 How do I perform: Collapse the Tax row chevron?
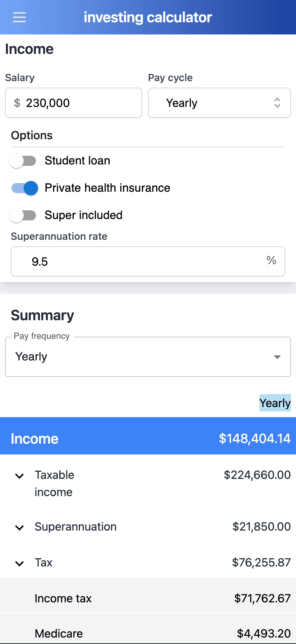(19, 563)
